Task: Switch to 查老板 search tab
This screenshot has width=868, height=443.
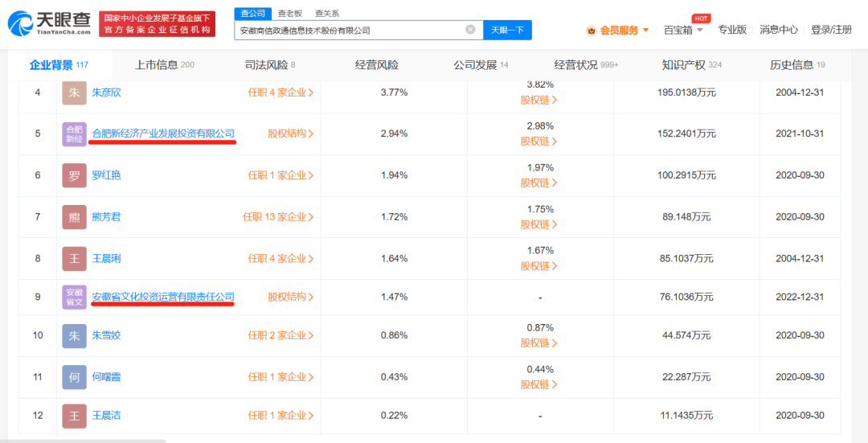Action: pos(290,14)
